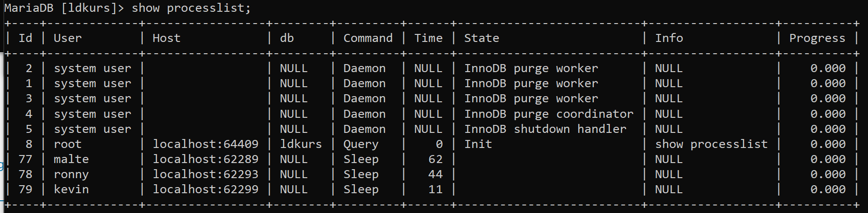Select host localhost:62299
This screenshot has width=868, height=213.
coord(205,189)
